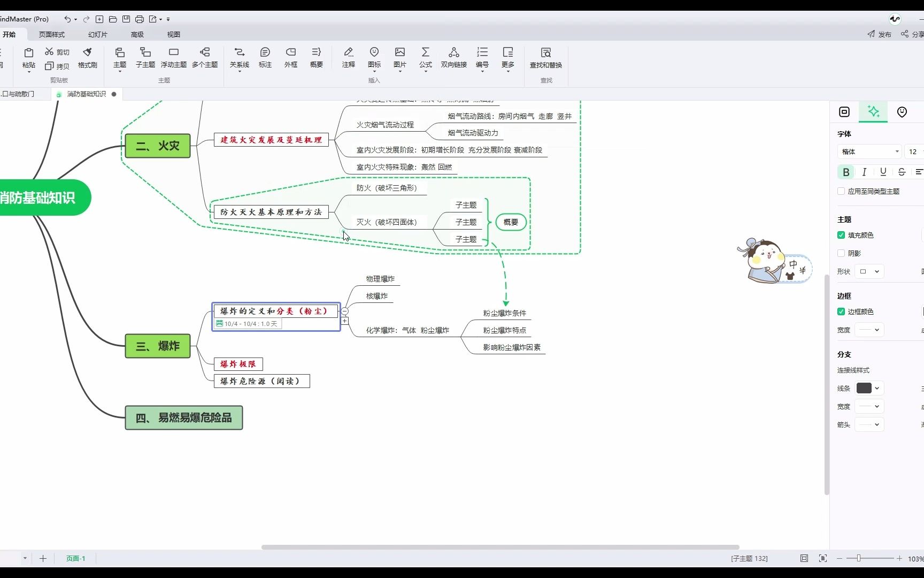This screenshot has height=578, width=924.
Task: Open the Undo history dropdown arrow
Action: (75, 19)
